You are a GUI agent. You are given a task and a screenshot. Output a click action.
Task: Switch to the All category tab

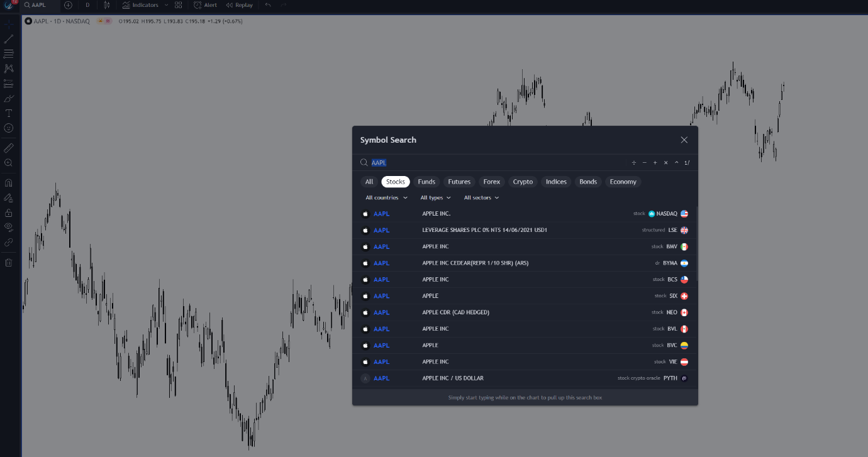pyautogui.click(x=369, y=182)
